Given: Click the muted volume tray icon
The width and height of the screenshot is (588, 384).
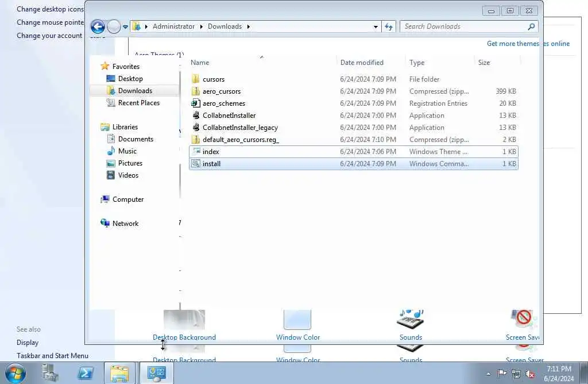Looking at the screenshot, I should (x=530, y=374).
